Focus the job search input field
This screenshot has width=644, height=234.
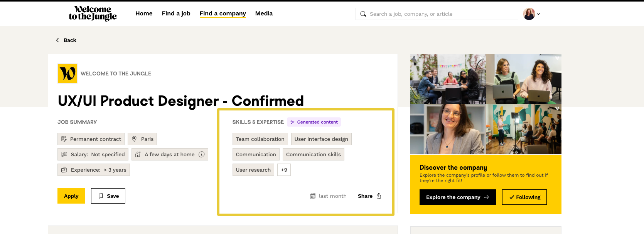[x=440, y=14]
